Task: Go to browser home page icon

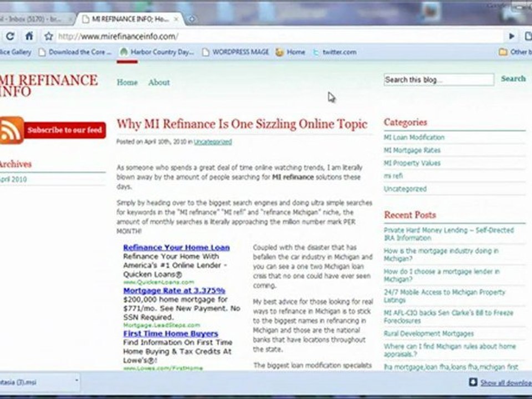Action: [x=29, y=36]
